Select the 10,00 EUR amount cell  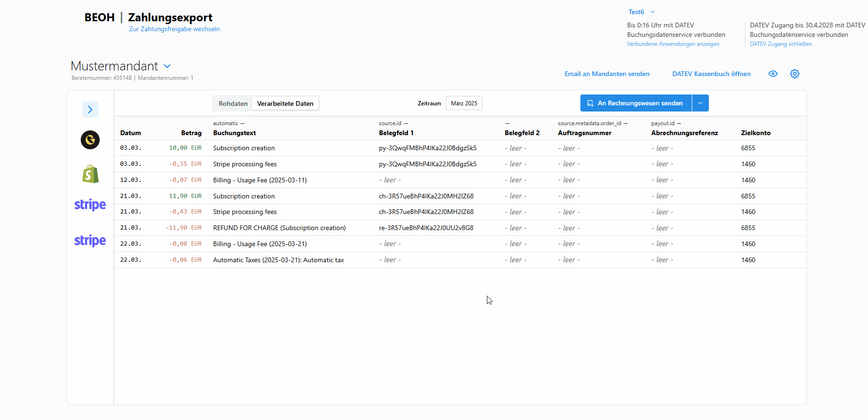click(x=185, y=148)
